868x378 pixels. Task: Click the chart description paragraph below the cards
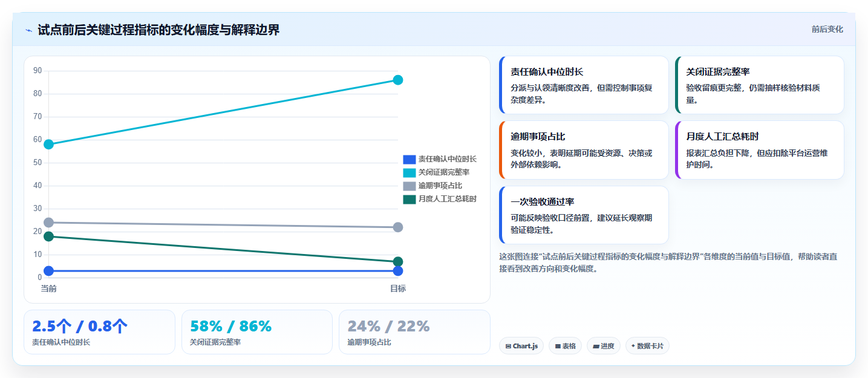coord(668,262)
